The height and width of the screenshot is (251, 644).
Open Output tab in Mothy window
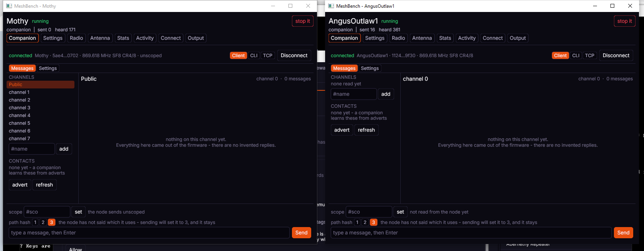[196, 38]
